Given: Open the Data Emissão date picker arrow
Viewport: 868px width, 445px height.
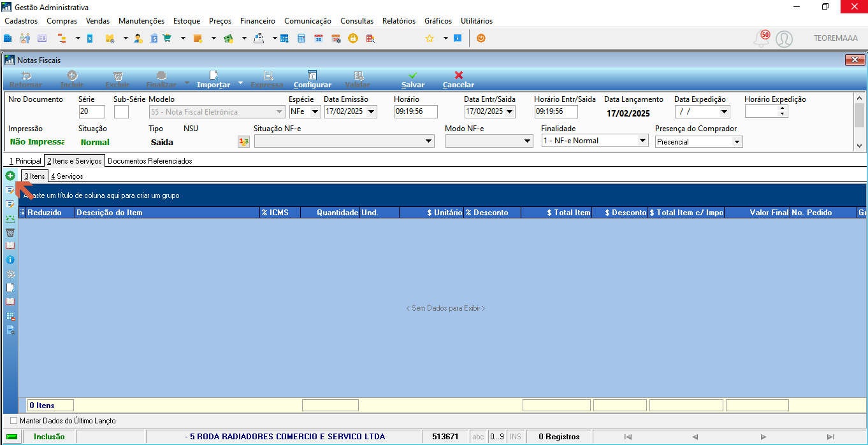Looking at the screenshot, I should 372,111.
